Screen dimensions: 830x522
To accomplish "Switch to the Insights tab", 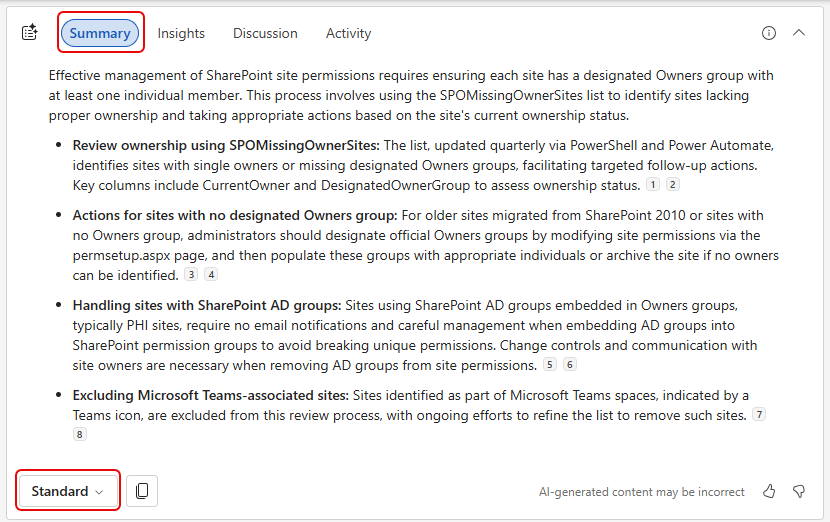I will [x=181, y=33].
